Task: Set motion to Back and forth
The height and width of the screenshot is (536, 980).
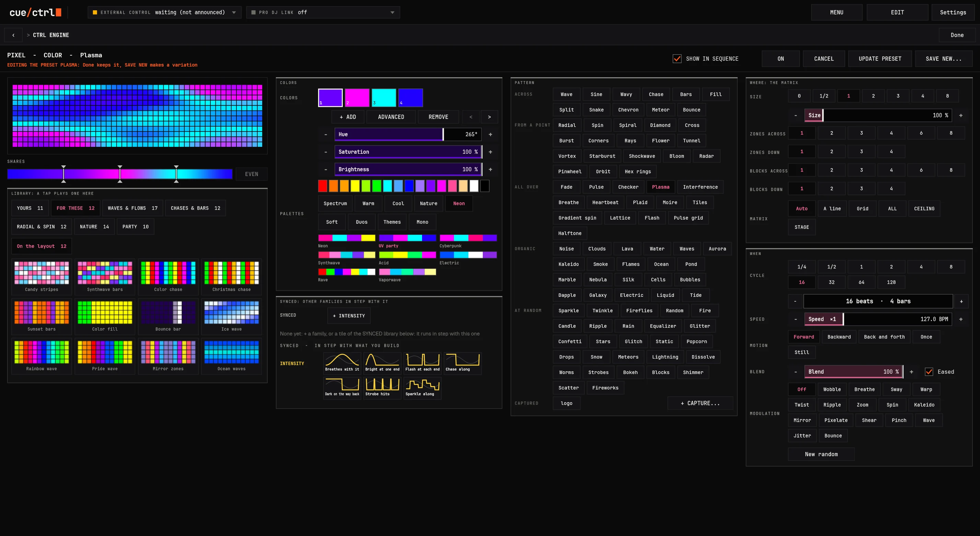Action: click(x=884, y=337)
